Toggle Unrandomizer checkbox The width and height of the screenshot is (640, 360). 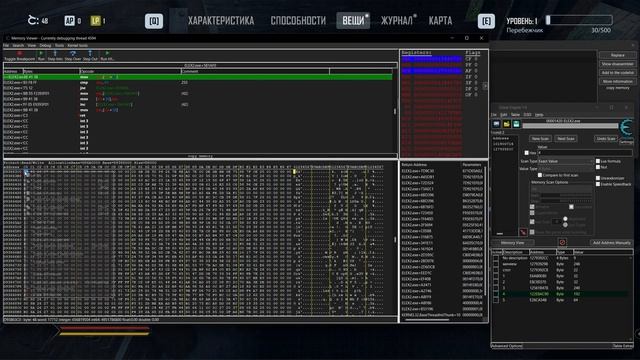598,178
